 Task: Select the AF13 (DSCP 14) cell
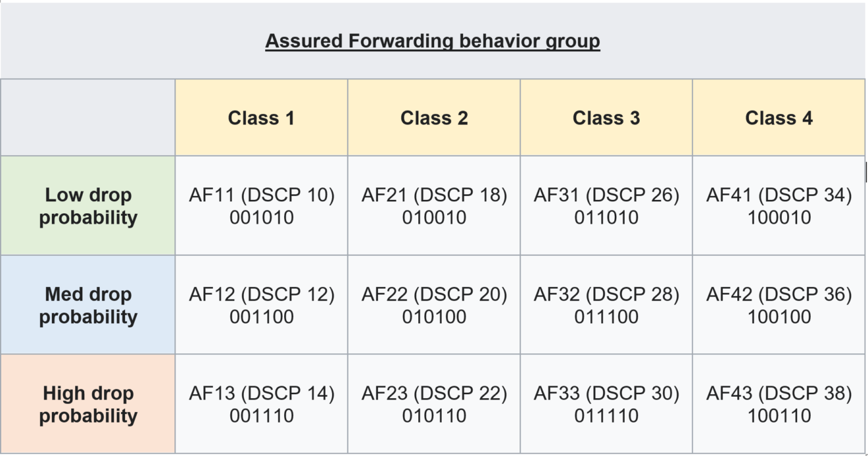click(261, 404)
